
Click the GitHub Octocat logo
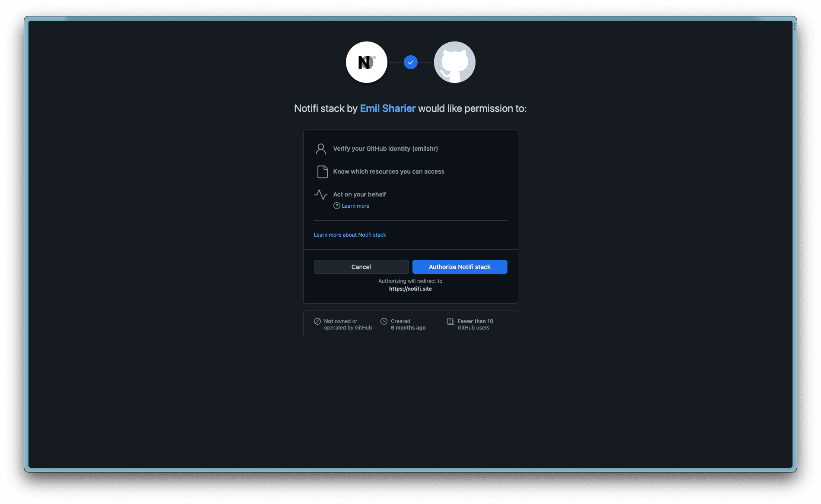tap(454, 62)
